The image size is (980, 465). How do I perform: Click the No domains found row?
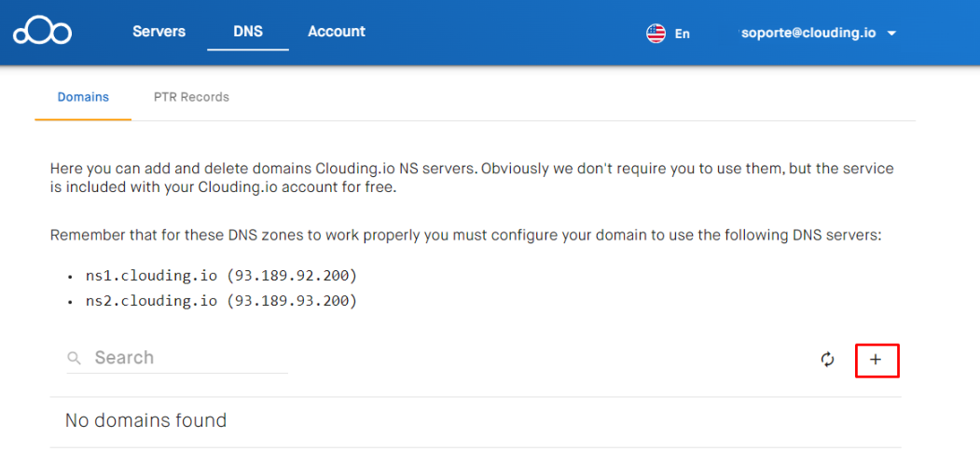475,420
